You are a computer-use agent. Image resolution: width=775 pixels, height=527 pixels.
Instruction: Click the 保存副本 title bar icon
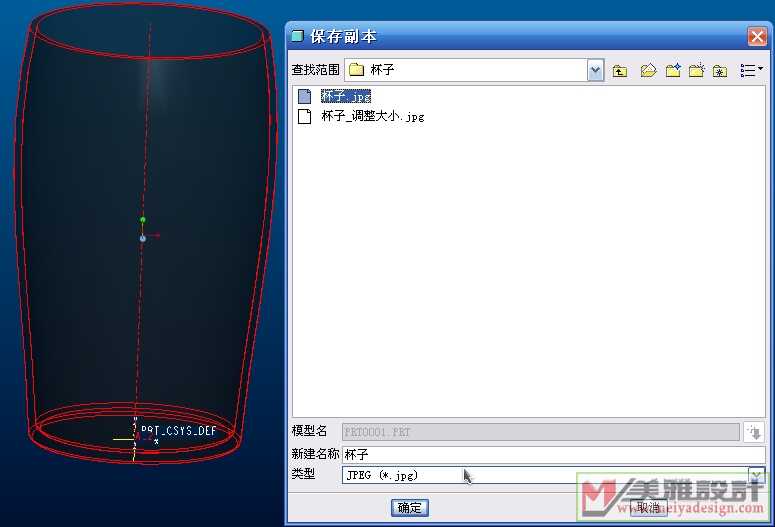297,36
